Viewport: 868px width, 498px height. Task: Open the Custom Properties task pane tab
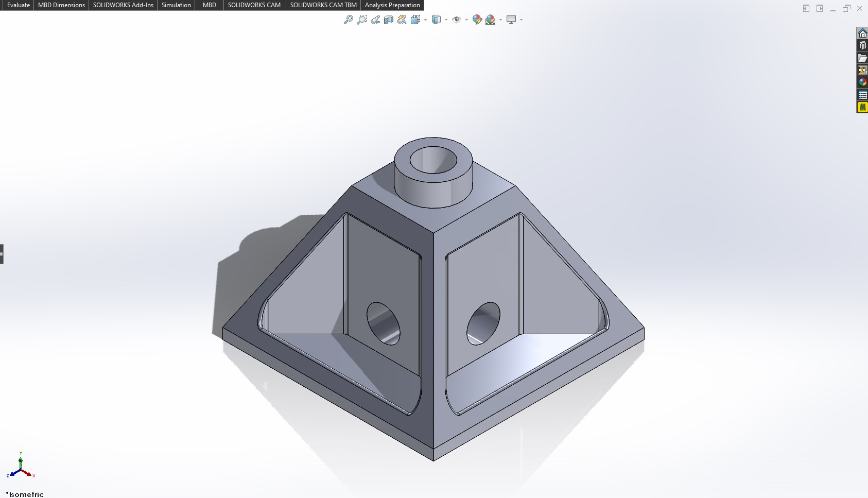pyautogui.click(x=862, y=95)
